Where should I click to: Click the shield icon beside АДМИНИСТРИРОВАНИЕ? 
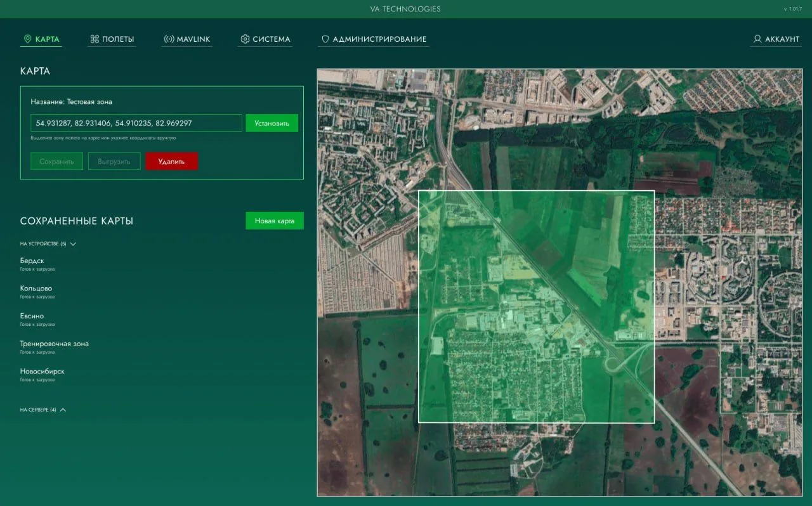(x=325, y=39)
